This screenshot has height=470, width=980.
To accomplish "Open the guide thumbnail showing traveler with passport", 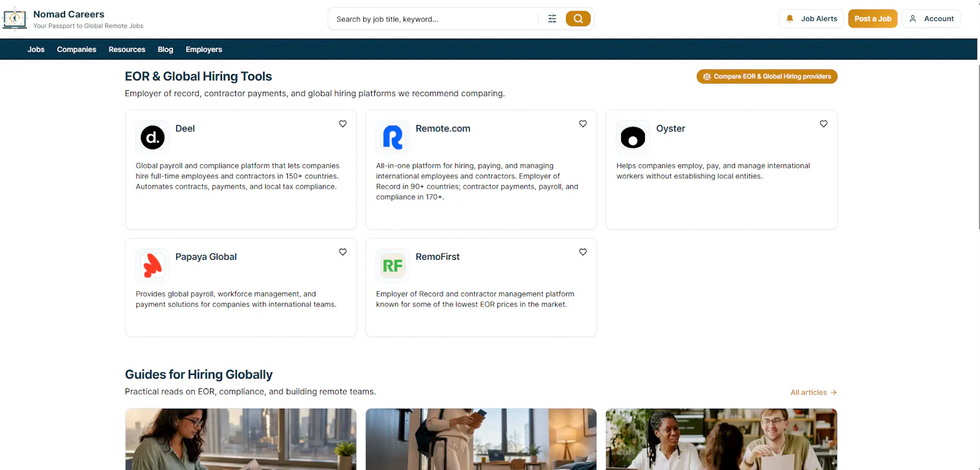I will [481, 439].
